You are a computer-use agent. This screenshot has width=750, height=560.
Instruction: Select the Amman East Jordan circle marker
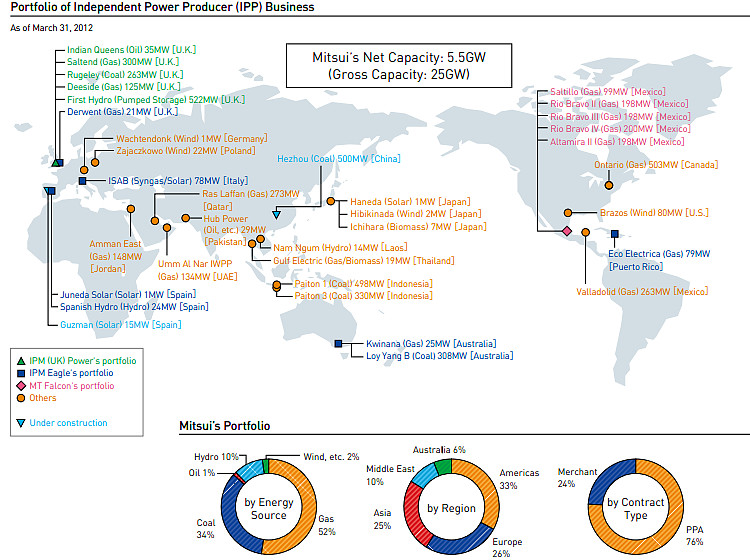coord(131,209)
